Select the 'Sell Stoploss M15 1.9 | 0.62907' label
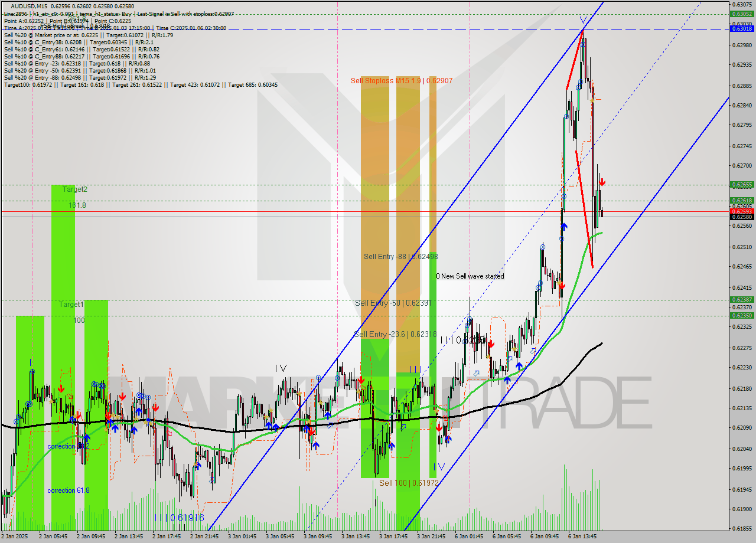 tap(402, 80)
